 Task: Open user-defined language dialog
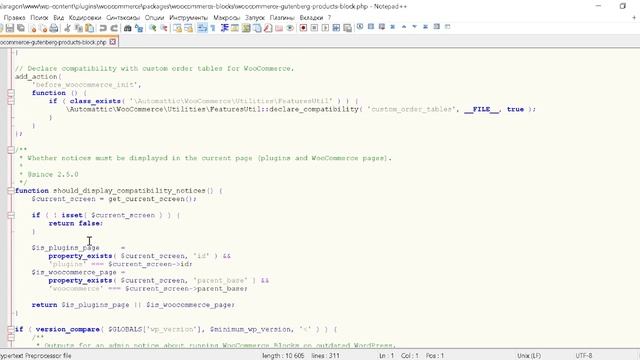tap(235, 28)
